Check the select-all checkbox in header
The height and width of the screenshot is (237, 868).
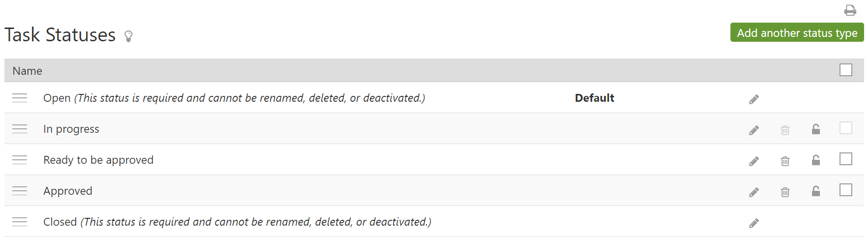tap(846, 70)
